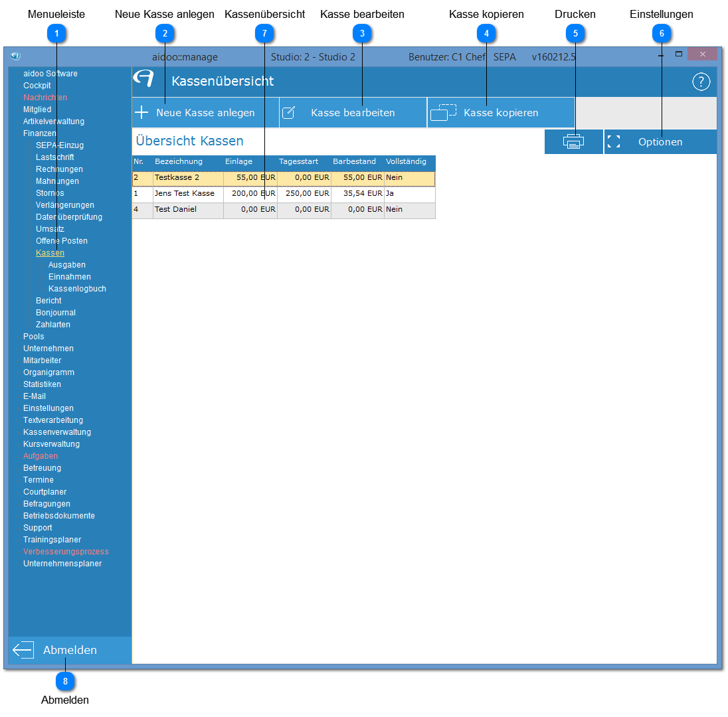Open Lastschrift submenu item
Image resolution: width=728 pixels, height=717 pixels.
54,157
